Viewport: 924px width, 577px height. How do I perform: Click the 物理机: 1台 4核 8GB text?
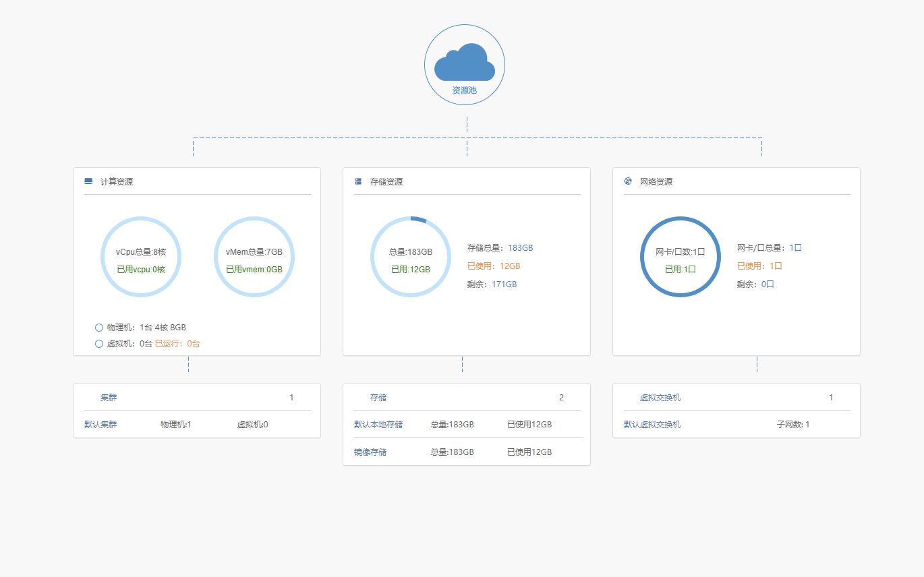point(146,328)
